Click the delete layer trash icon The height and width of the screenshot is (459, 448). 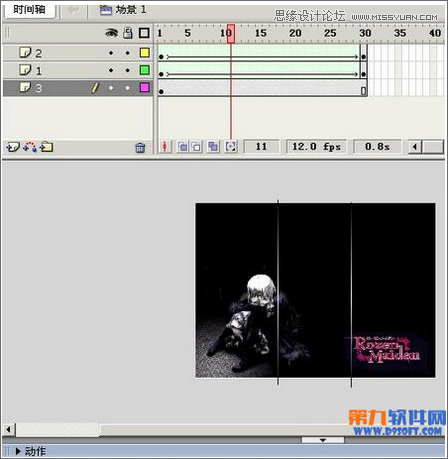point(140,147)
